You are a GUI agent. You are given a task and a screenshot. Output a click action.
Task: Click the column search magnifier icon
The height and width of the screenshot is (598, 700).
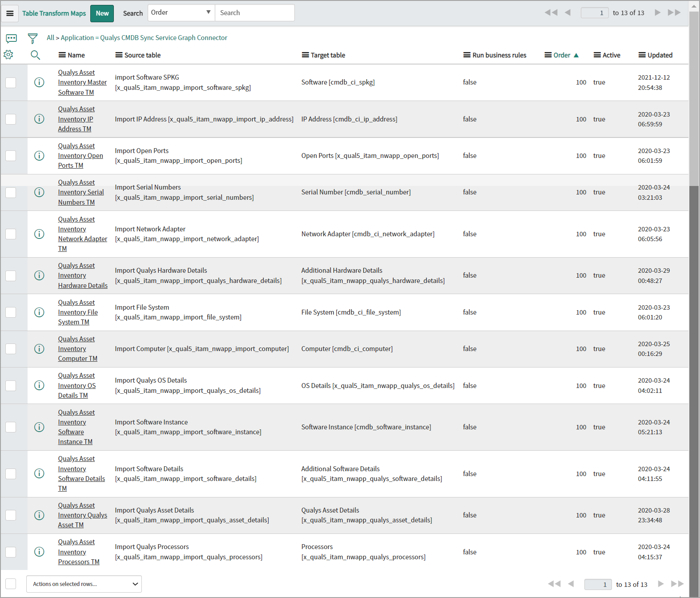pos(35,55)
